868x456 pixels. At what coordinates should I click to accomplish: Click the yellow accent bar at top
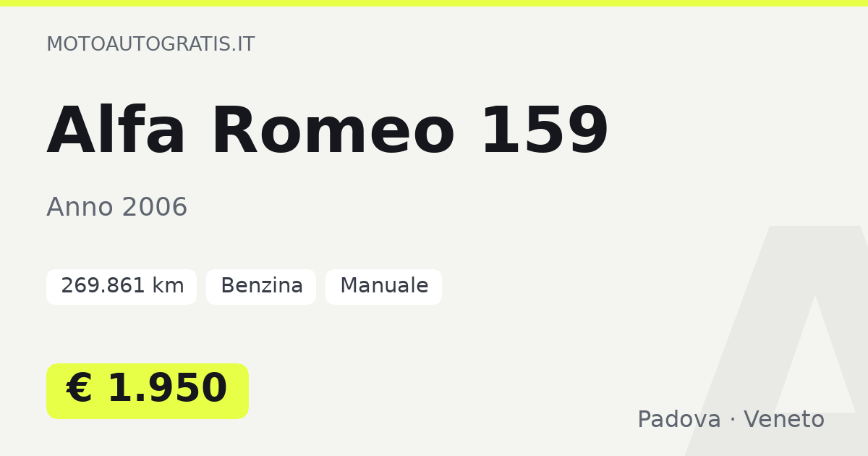tap(434, 3)
